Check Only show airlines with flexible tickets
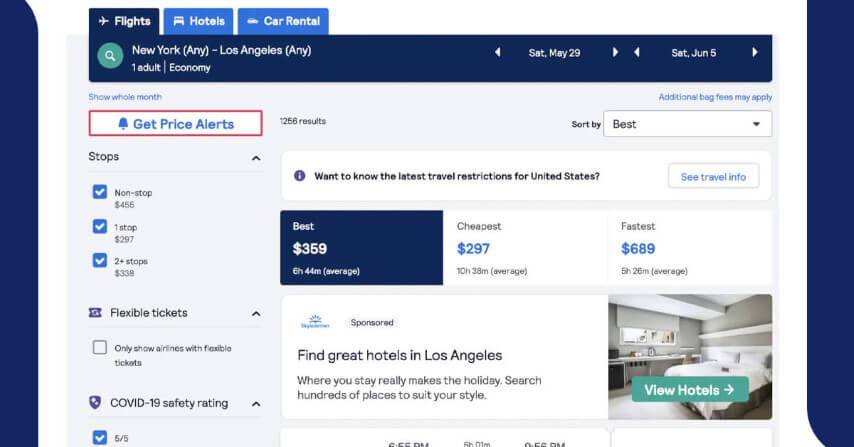The width and height of the screenshot is (854, 447). pyautogui.click(x=100, y=347)
